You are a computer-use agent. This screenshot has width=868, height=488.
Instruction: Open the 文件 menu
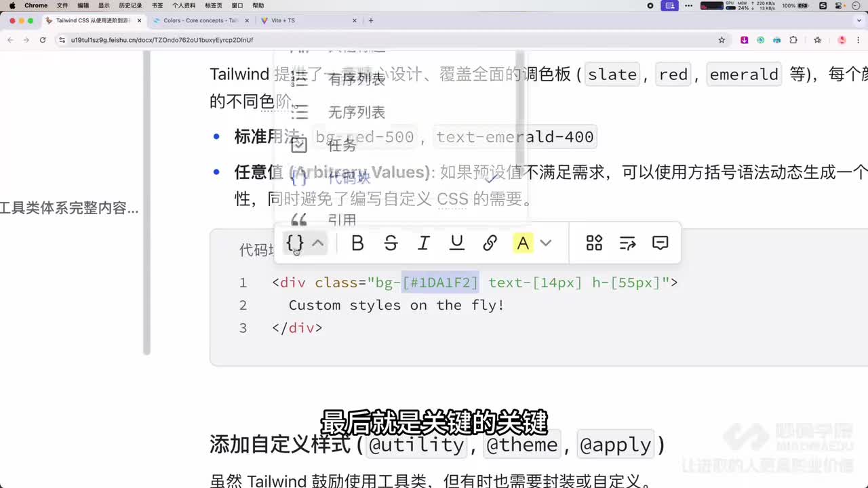tap(62, 5)
